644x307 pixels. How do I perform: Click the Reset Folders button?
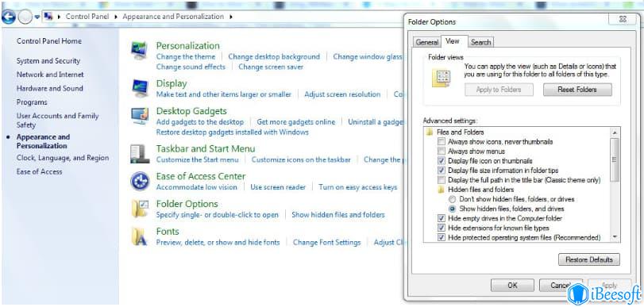[x=577, y=90]
